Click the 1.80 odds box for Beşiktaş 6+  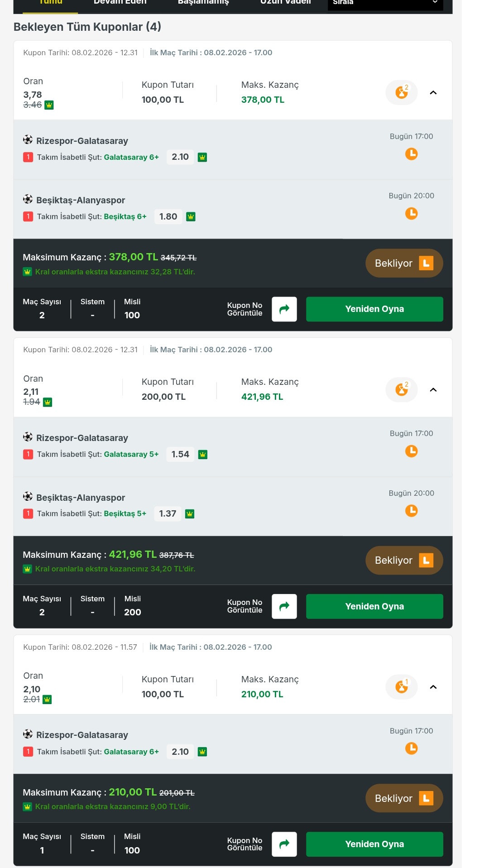click(168, 216)
